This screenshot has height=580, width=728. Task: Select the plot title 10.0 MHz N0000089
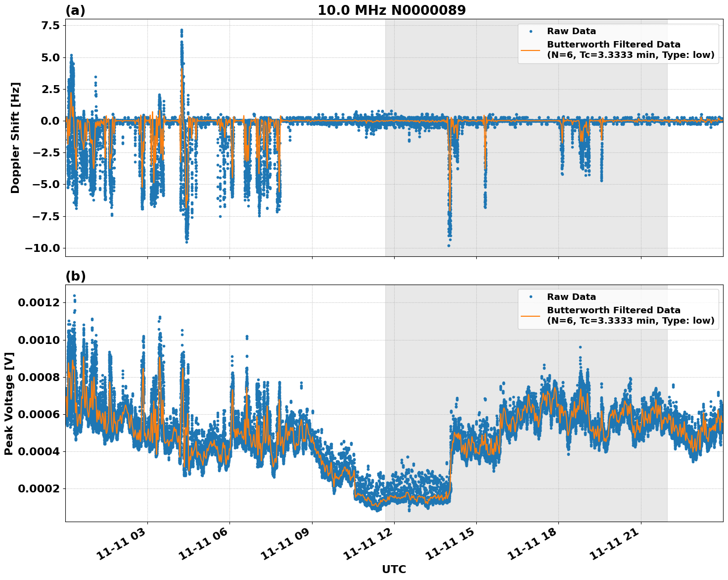pos(391,9)
